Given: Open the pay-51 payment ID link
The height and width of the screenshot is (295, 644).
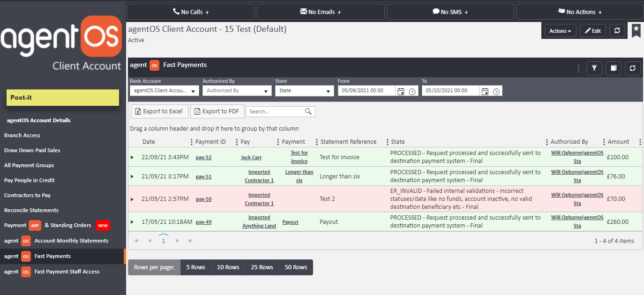Looking at the screenshot, I should tap(203, 177).
